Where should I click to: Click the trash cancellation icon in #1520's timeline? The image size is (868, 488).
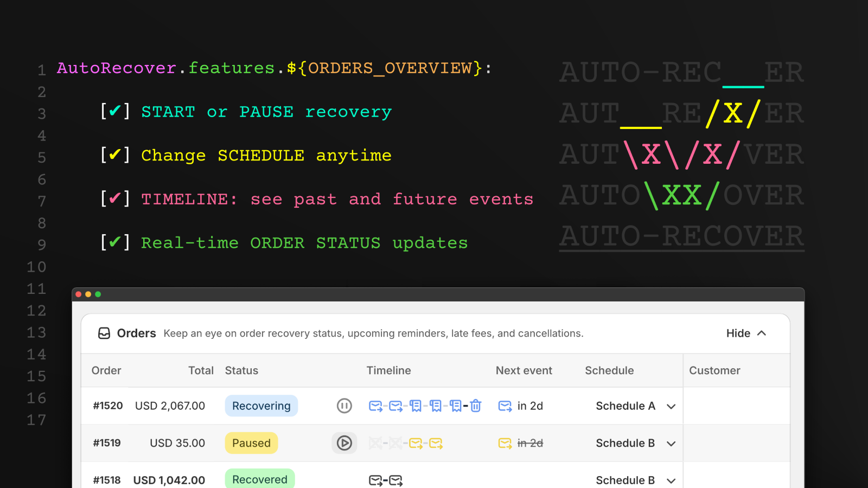point(475,406)
